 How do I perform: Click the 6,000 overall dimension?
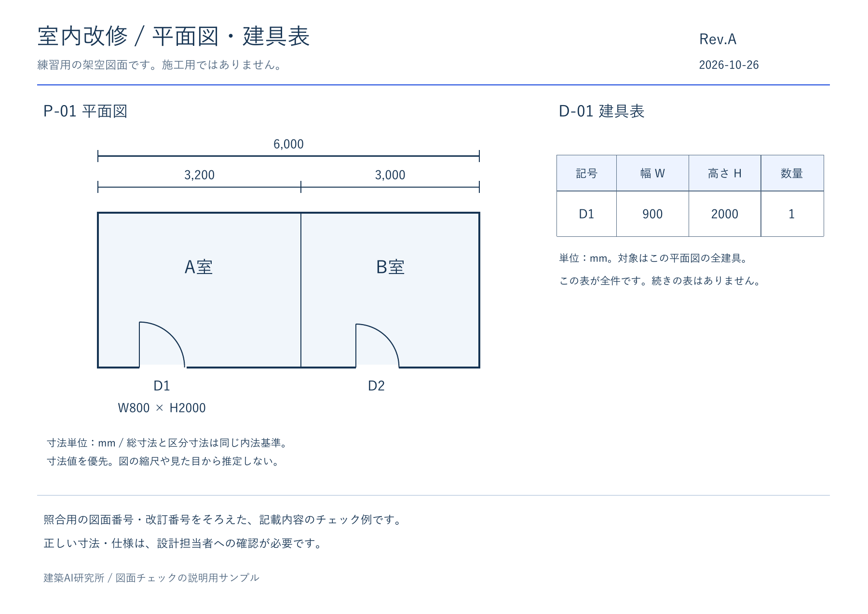point(288,144)
